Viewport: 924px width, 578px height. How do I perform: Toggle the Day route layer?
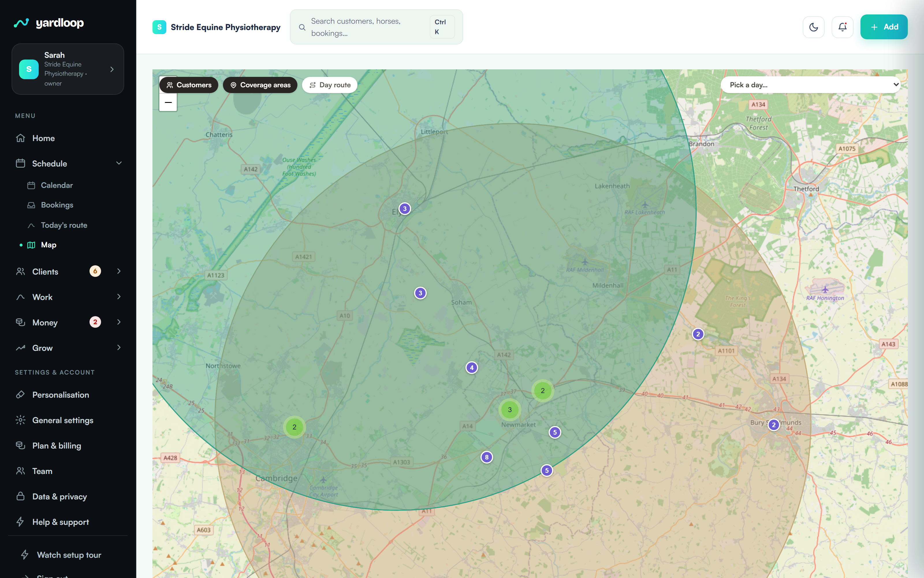pyautogui.click(x=329, y=85)
